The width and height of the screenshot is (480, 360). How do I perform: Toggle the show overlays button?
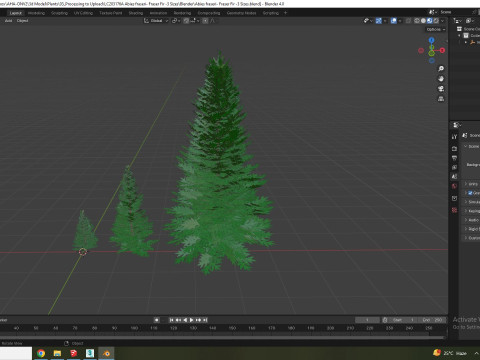pos(394,21)
